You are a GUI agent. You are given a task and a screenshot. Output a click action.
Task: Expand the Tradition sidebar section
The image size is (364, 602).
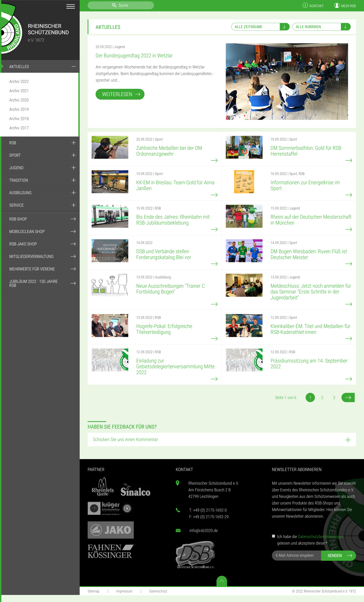tap(74, 180)
